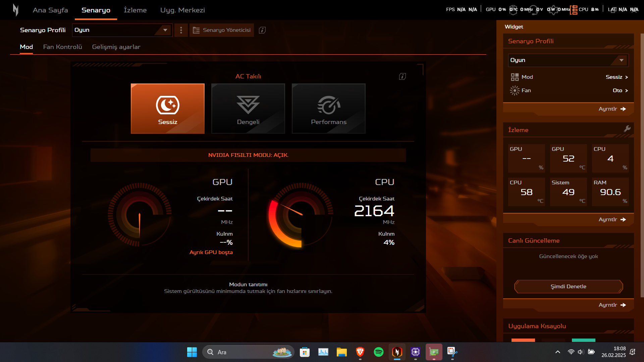The image size is (644, 362).
Task: Click the NitroSense logo at top left
Action: [x=15, y=10]
